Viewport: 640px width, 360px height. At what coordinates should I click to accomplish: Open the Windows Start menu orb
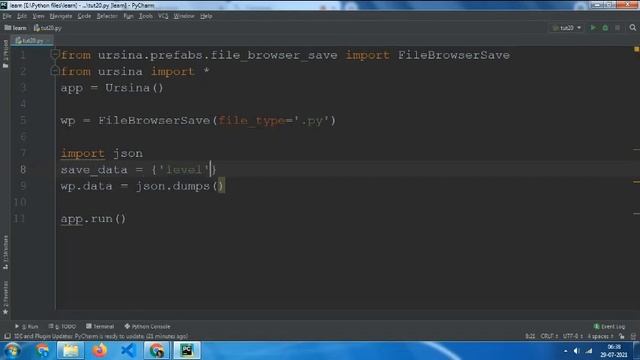click(12, 351)
